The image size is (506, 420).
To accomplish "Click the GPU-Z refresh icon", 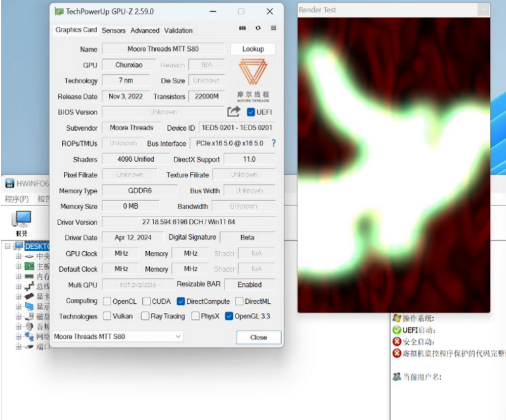I will pyautogui.click(x=258, y=28).
